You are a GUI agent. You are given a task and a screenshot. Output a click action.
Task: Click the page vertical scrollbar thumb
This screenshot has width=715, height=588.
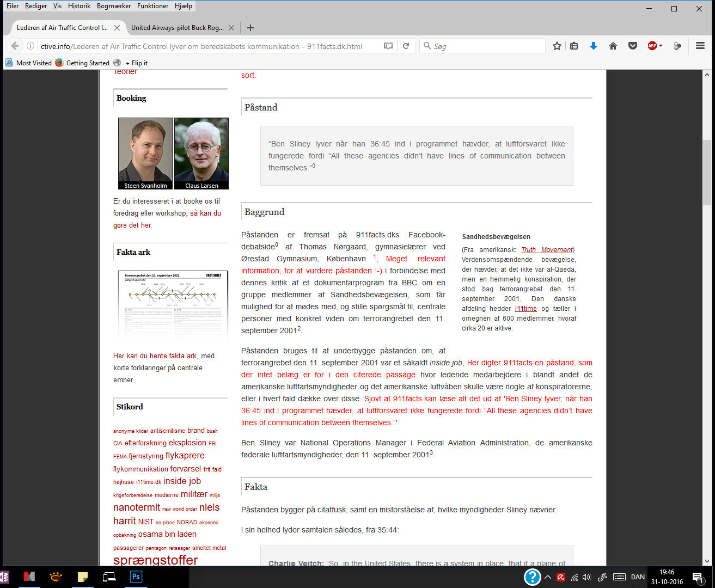(707, 172)
